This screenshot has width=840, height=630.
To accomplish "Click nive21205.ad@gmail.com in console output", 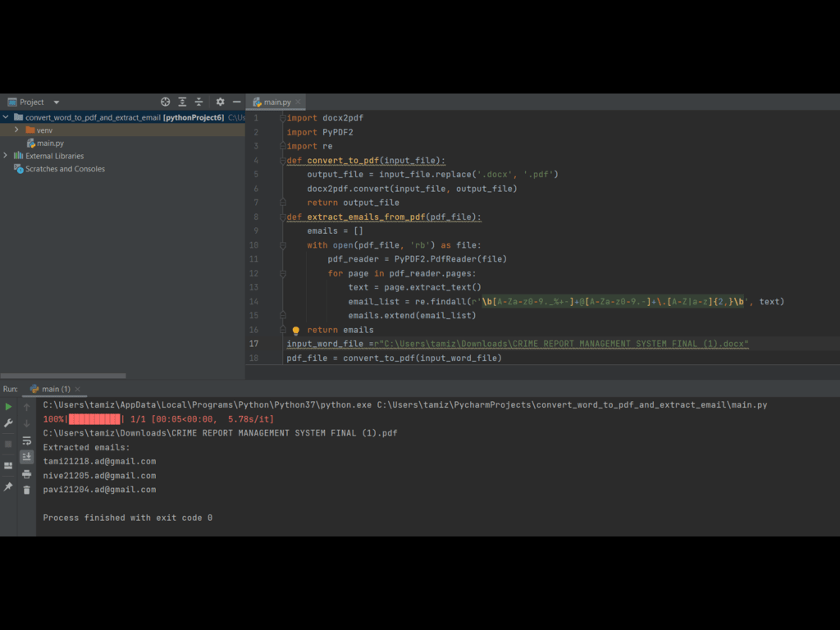I will [x=99, y=475].
